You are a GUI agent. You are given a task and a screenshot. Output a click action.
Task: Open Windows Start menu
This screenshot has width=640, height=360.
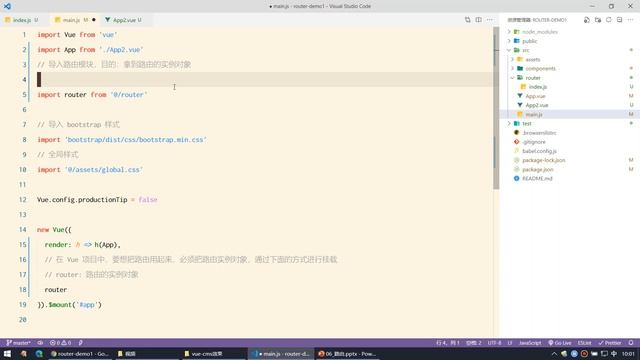click(x=7, y=354)
